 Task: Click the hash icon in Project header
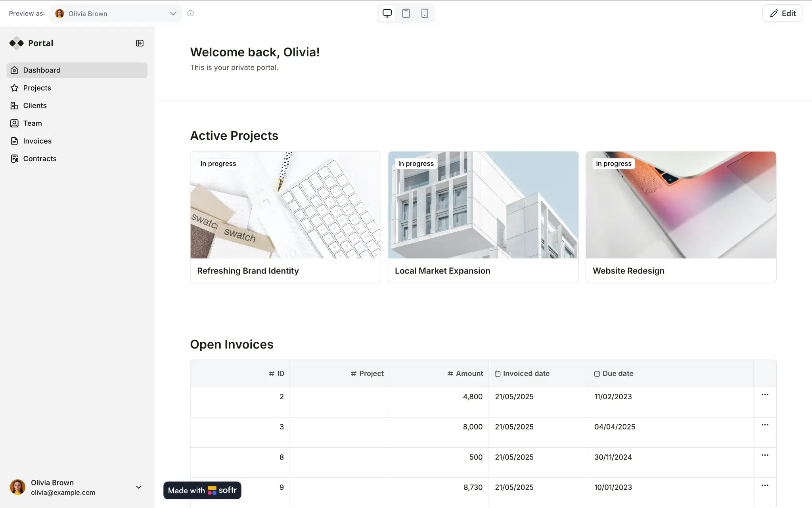point(354,373)
